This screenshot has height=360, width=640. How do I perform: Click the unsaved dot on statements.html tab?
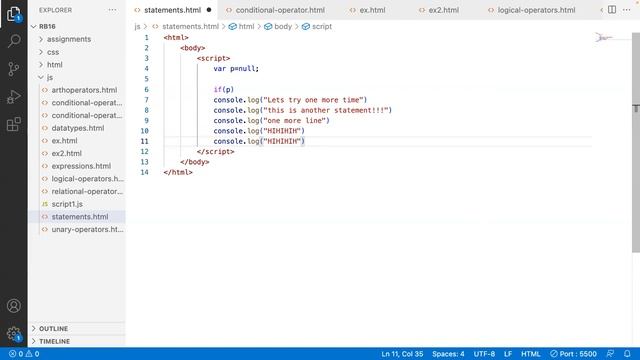pos(209,10)
